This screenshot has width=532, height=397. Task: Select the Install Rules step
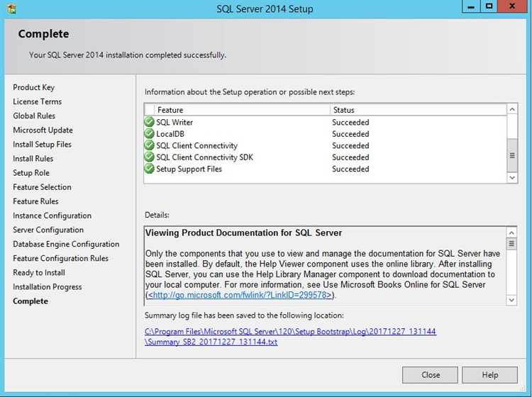pos(33,159)
